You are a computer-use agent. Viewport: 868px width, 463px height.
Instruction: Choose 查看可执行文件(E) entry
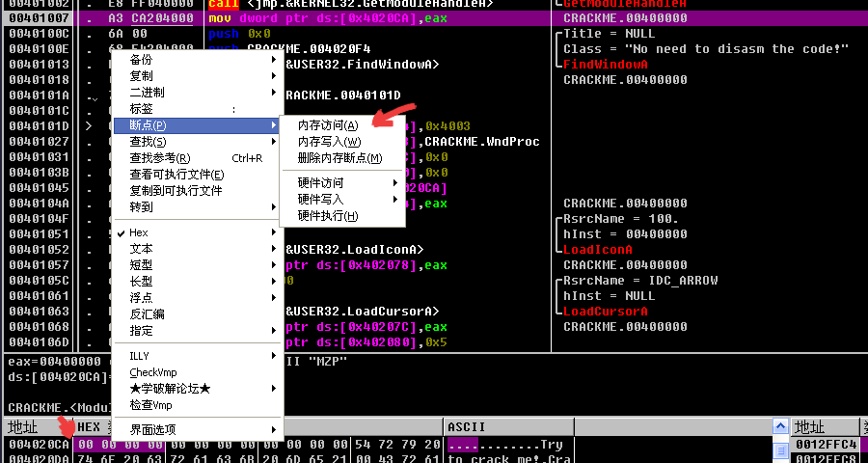point(198,175)
